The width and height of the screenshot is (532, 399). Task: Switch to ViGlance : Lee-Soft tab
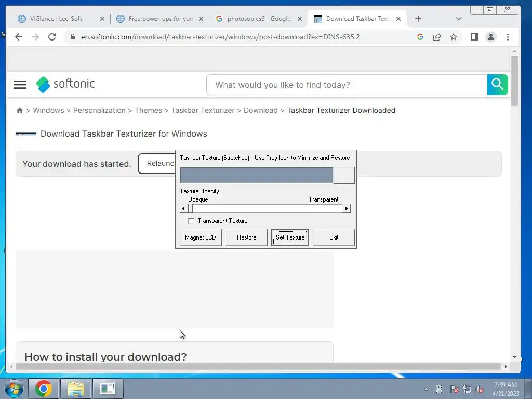[x=56, y=19]
